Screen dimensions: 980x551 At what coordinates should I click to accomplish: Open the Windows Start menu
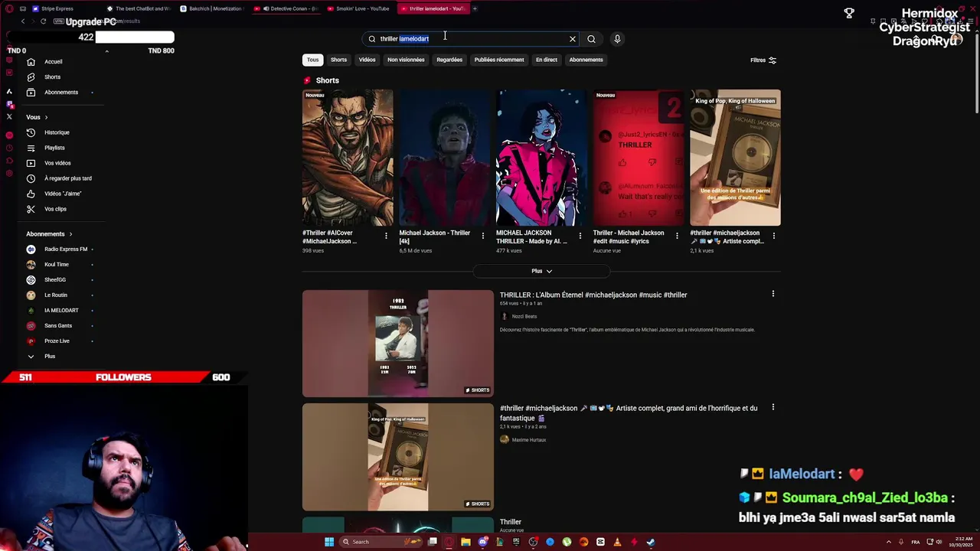(x=329, y=542)
